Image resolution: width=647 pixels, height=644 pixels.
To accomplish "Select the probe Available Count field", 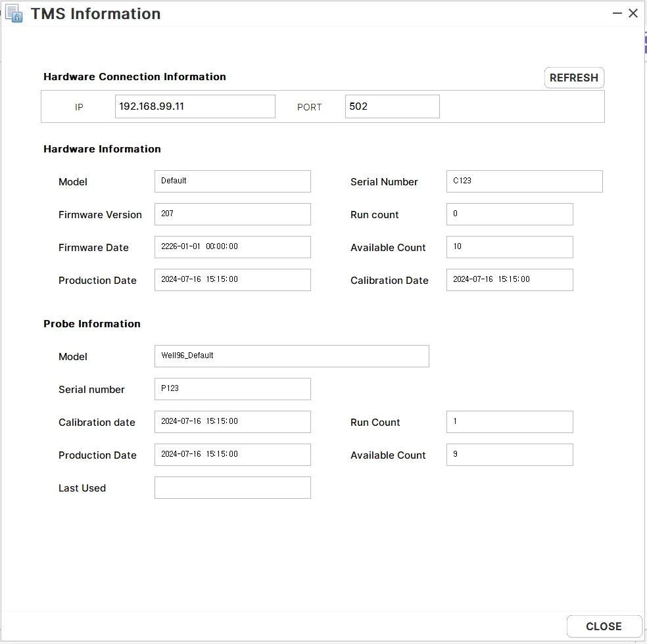I will click(510, 455).
